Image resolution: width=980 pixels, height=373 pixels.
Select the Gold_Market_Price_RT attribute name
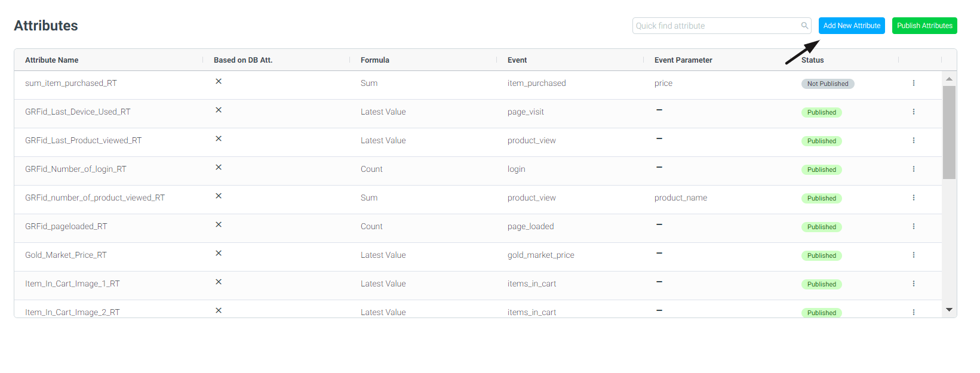tap(66, 255)
